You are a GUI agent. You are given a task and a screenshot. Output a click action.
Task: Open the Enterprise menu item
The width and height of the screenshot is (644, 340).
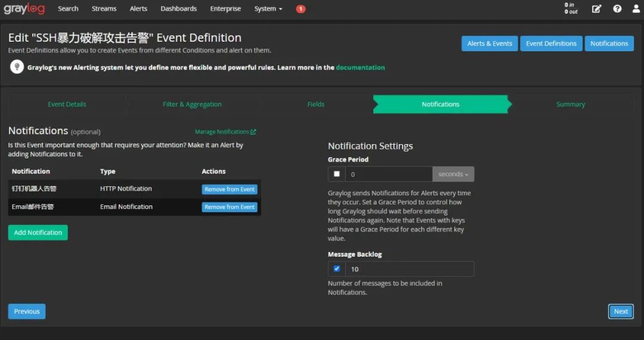pyautogui.click(x=225, y=8)
